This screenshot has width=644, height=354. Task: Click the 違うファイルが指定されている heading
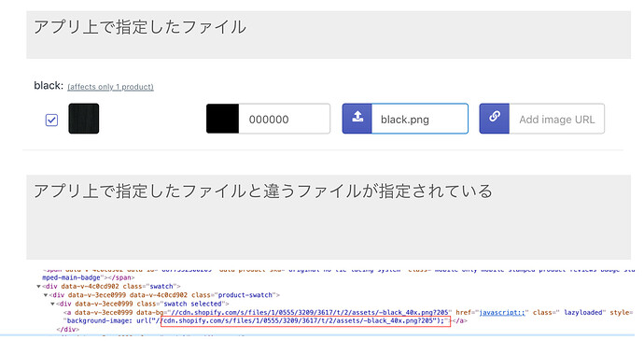pos(378,191)
